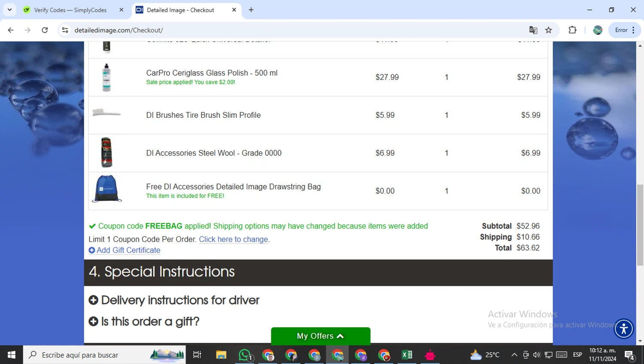The width and height of the screenshot is (644, 364).
Task: Expand the My Offers panel
Action: 320,336
